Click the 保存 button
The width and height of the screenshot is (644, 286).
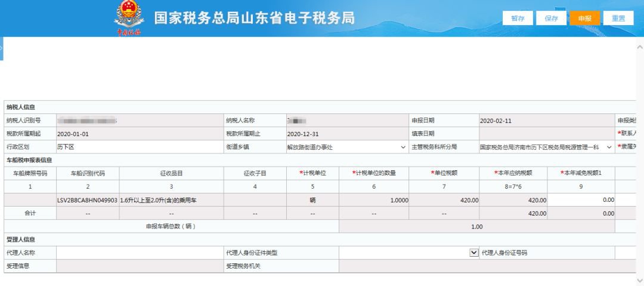point(551,19)
